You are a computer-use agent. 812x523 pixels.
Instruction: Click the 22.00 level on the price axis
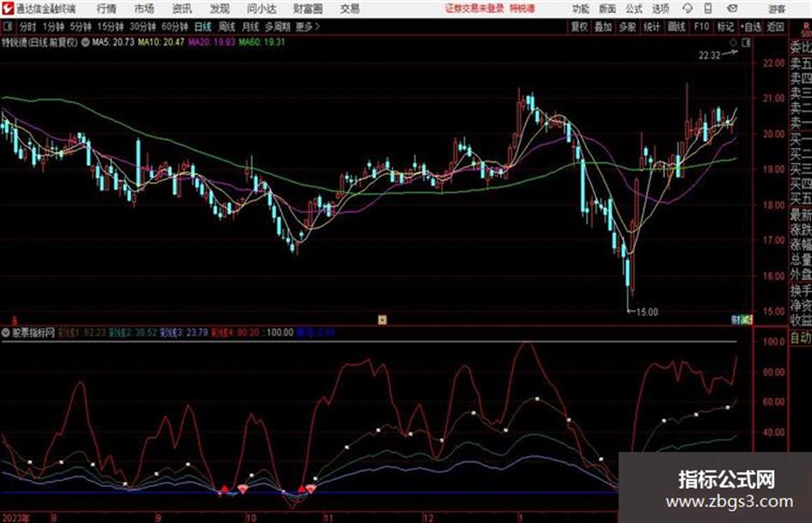pyautogui.click(x=773, y=63)
